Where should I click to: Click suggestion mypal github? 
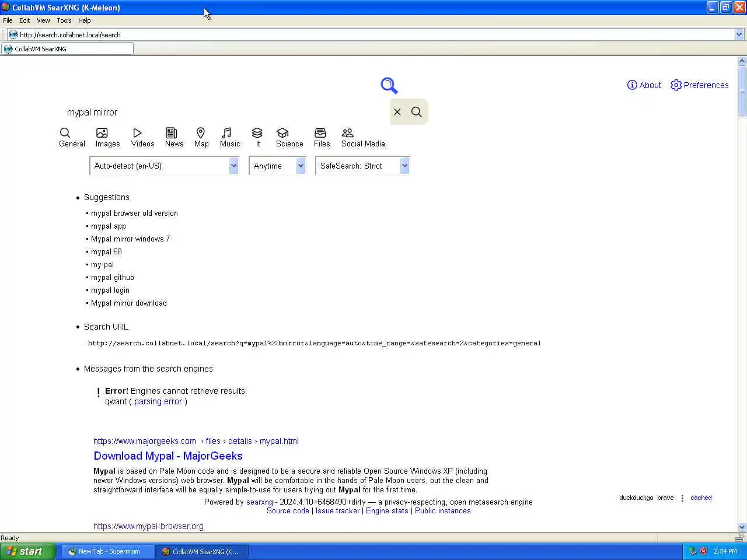click(x=113, y=278)
